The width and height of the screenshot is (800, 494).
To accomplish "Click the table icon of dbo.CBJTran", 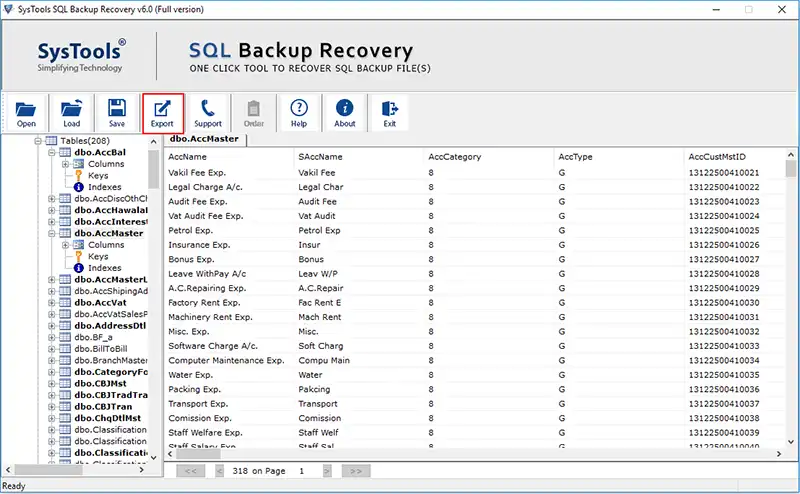I will click(x=65, y=407).
